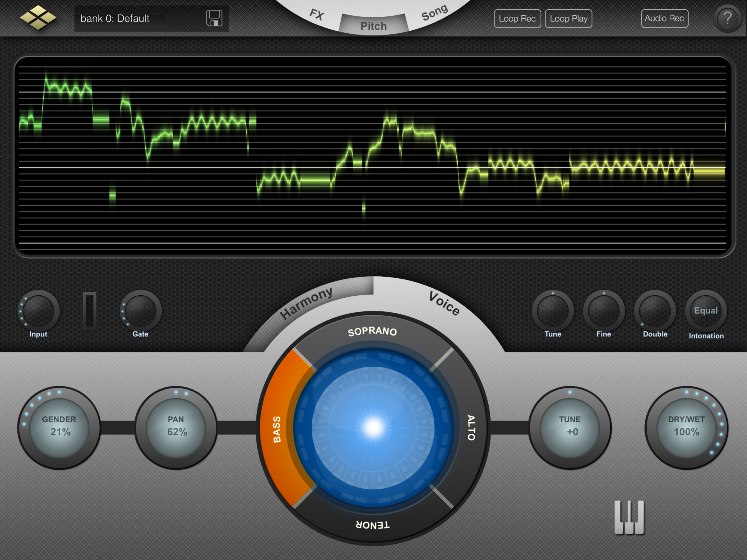
Task: Click the glowing blue center orb
Action: tap(373, 428)
